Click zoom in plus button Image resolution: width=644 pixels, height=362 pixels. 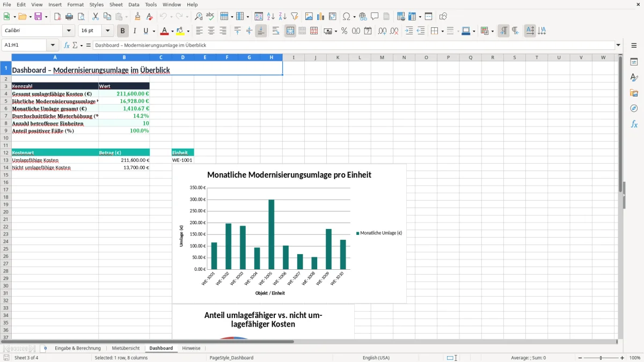click(623, 358)
